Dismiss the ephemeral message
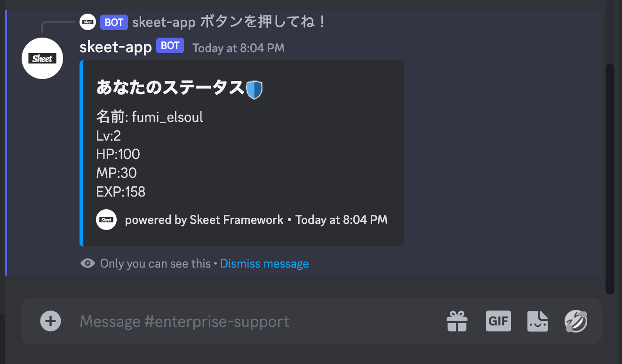 click(264, 263)
